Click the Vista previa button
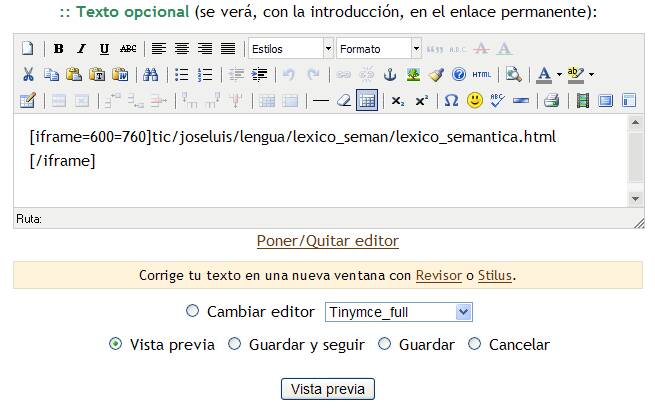Screen dimensions: 655x417 point(328,389)
